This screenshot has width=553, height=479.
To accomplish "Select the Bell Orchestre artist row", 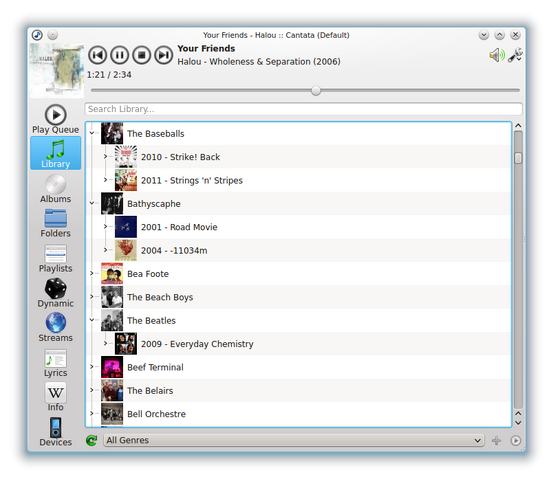I will tap(299, 413).
